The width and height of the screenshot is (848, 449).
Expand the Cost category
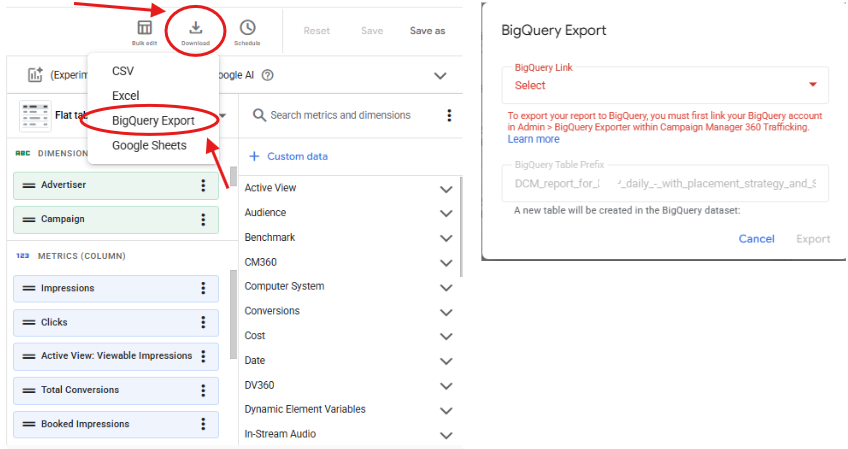pos(446,336)
